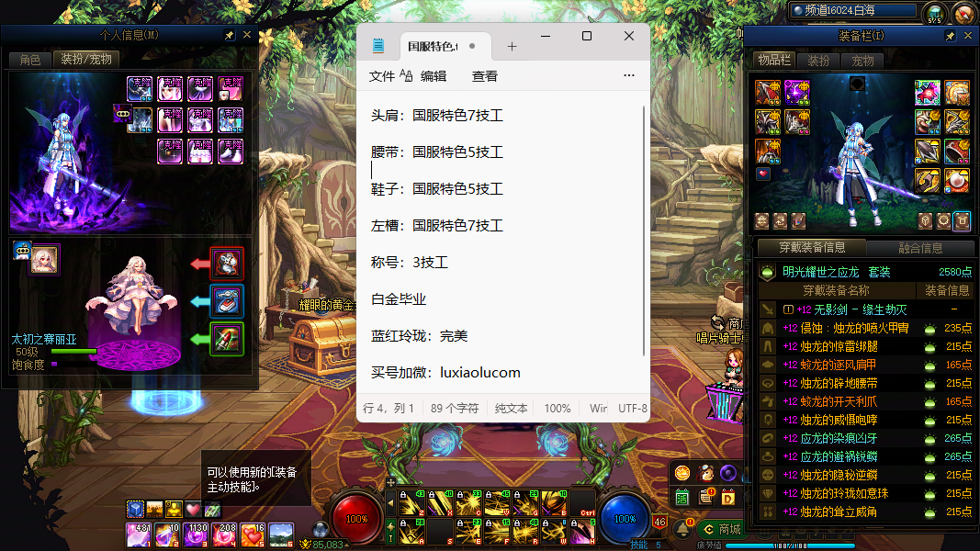Open the 查看 menu in Notepad
980x551 pixels.
tap(485, 76)
